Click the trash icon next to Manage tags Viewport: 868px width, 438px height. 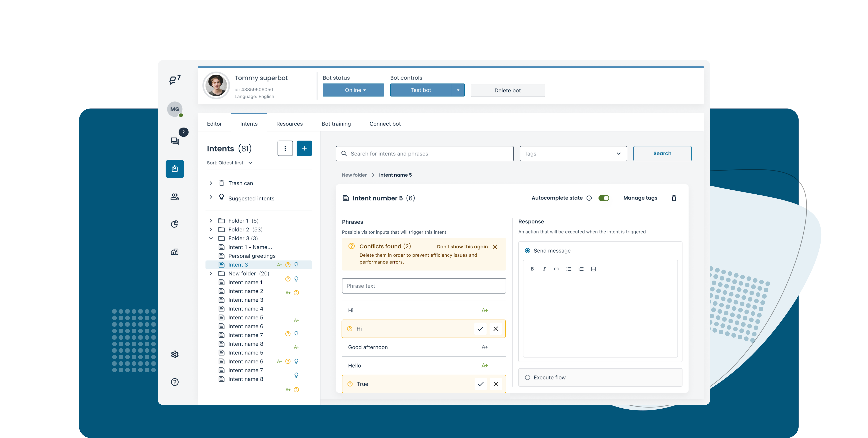[674, 198]
